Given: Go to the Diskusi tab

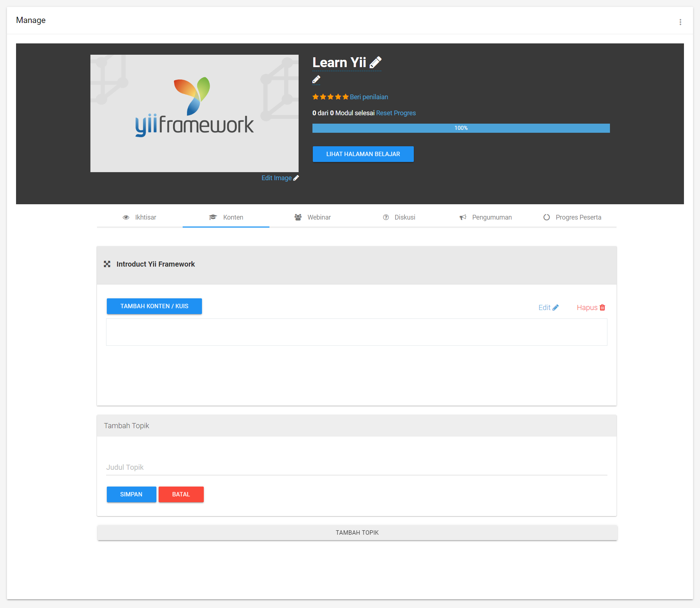Looking at the screenshot, I should 399,217.
